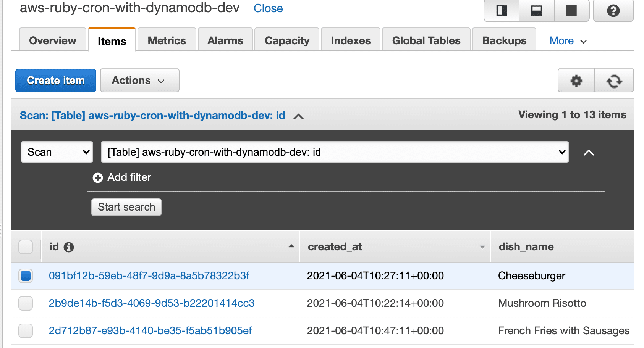This screenshot has width=644, height=348.
Task: Collapse the Scan header chevron
Action: [x=298, y=116]
